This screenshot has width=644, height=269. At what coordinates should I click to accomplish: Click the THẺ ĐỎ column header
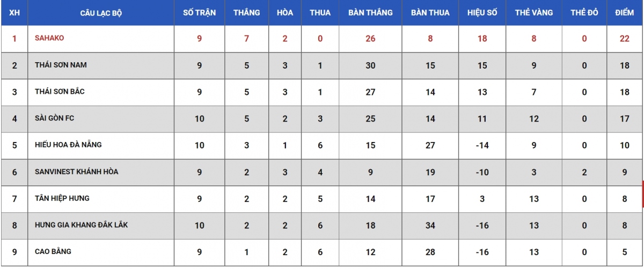tap(584, 13)
